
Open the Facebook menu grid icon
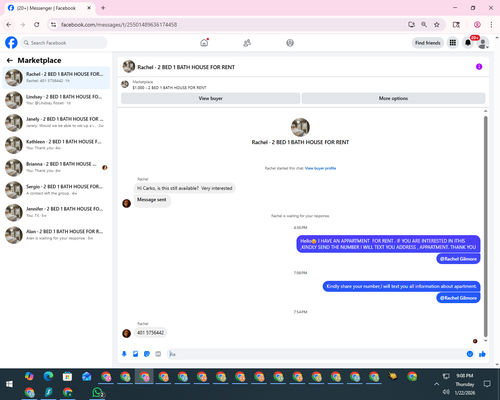point(452,43)
